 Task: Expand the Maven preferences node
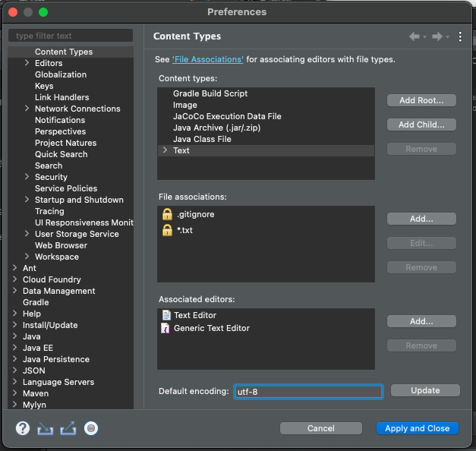(x=14, y=393)
